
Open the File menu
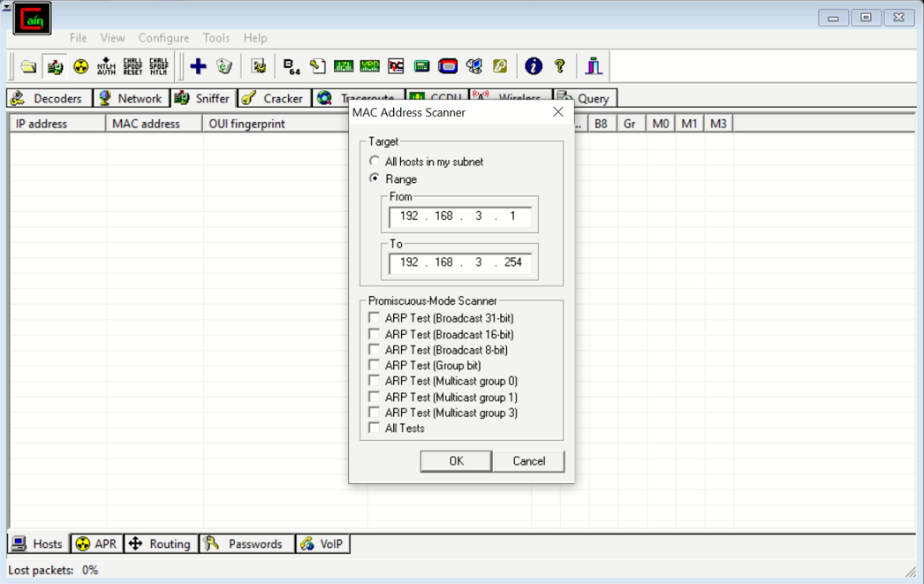click(78, 38)
